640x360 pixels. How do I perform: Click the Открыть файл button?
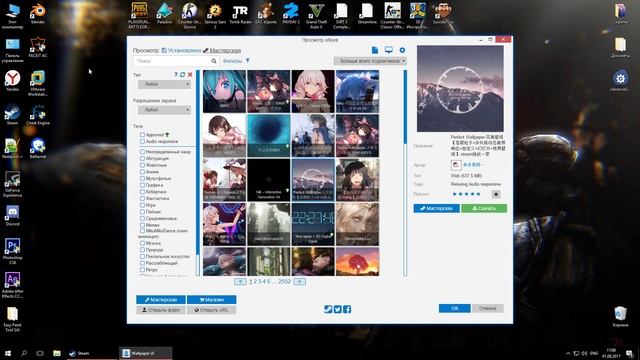(x=161, y=310)
